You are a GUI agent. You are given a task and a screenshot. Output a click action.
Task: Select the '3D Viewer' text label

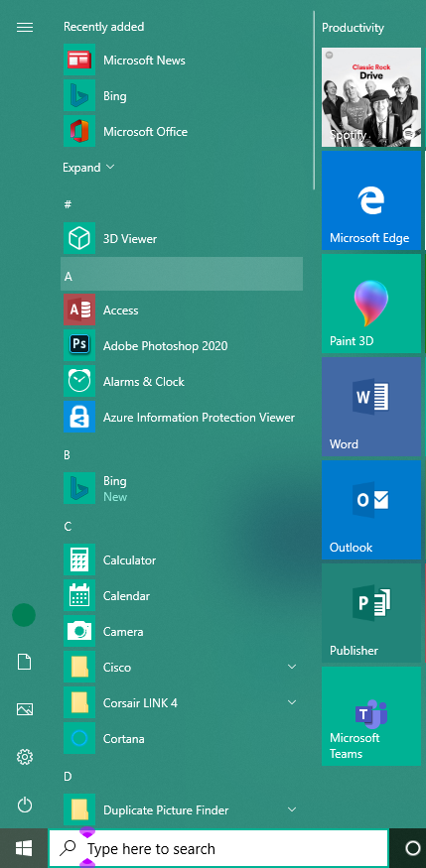[x=130, y=239]
